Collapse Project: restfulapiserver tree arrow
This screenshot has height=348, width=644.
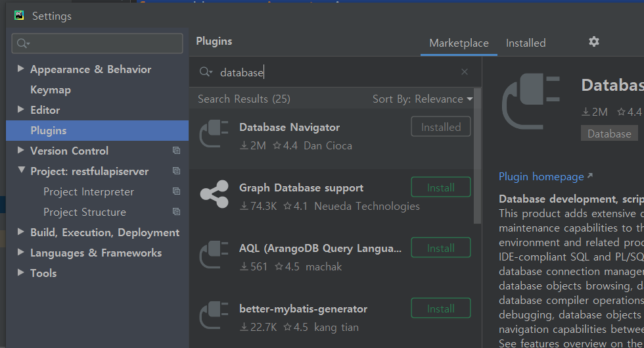pos(21,170)
